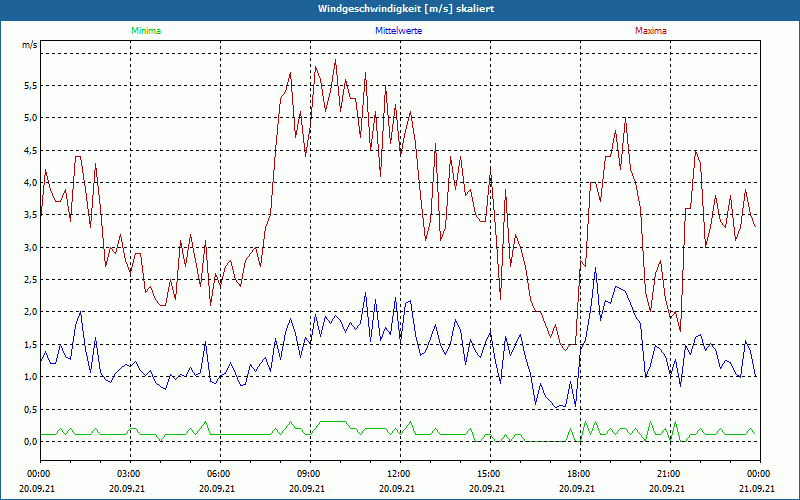This screenshot has width=800, height=500.
Task: Click the Maxima legend label
Action: [650, 31]
